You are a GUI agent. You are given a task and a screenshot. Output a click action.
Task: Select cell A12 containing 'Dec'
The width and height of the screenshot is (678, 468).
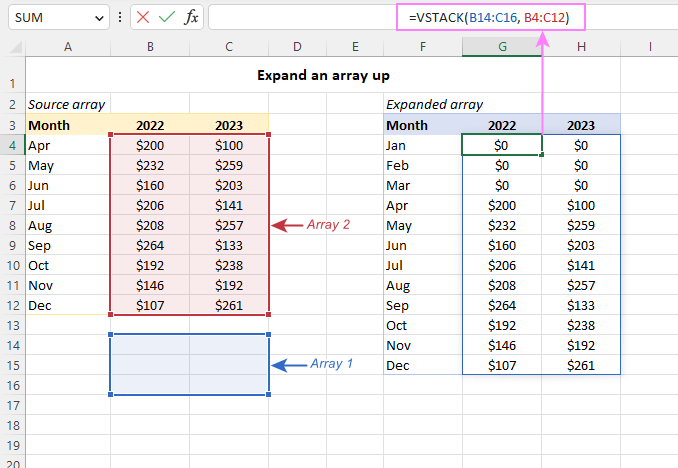(68, 305)
